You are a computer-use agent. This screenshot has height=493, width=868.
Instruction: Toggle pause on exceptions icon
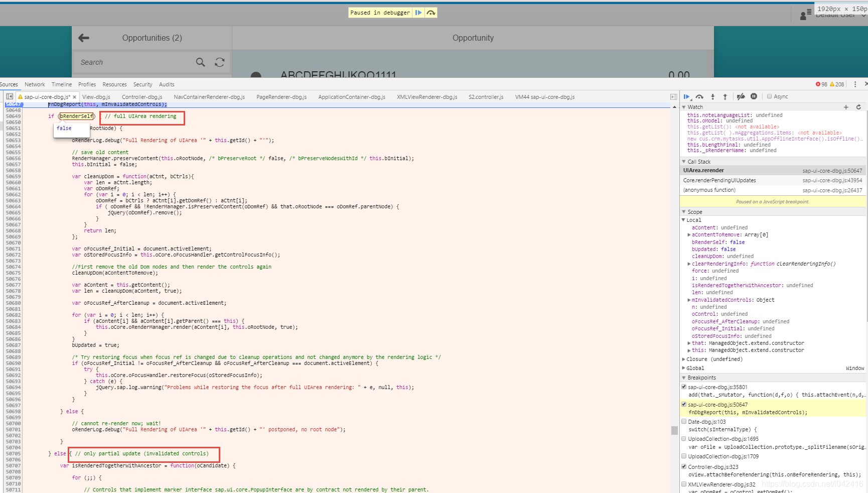[754, 96]
